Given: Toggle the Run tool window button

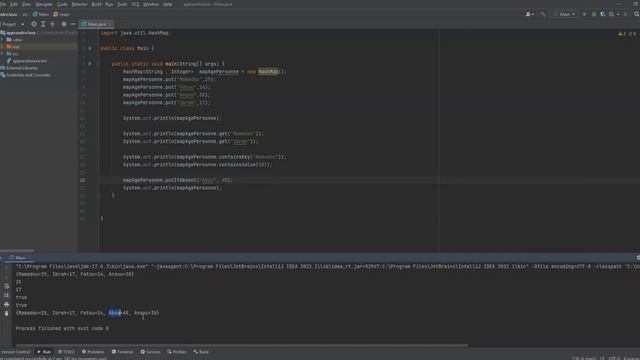Looking at the screenshot, I should click(44, 351).
